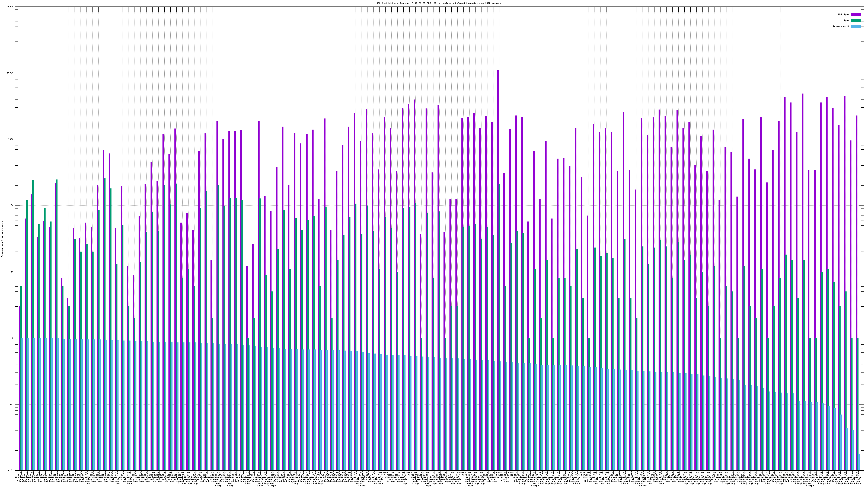Click the 0.01 y-axis tick label
This screenshot has height=488, width=868.
[11, 470]
